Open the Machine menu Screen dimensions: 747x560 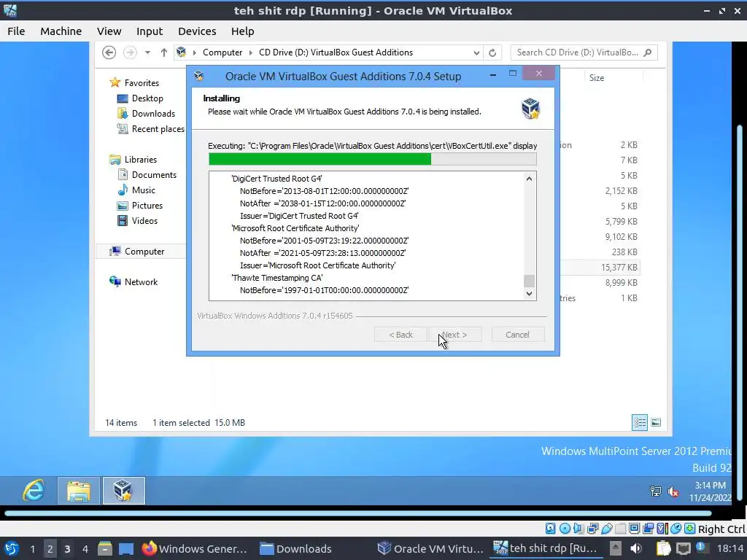(x=61, y=31)
